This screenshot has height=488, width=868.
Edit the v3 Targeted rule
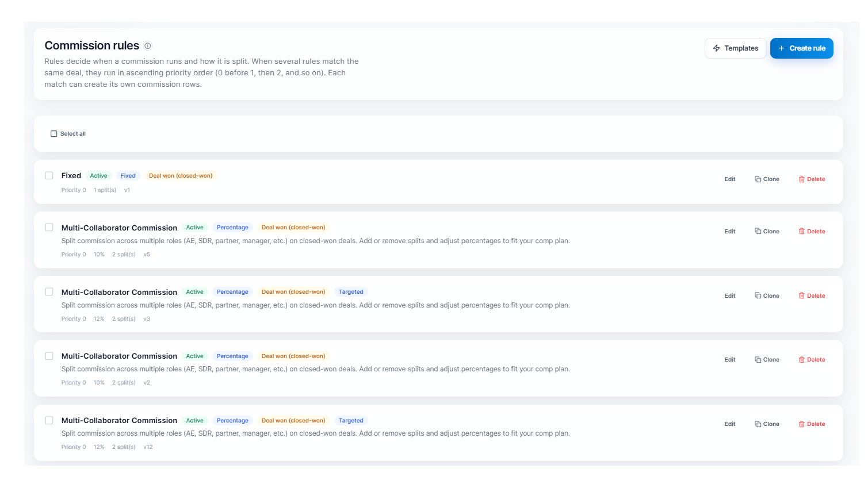click(x=730, y=296)
